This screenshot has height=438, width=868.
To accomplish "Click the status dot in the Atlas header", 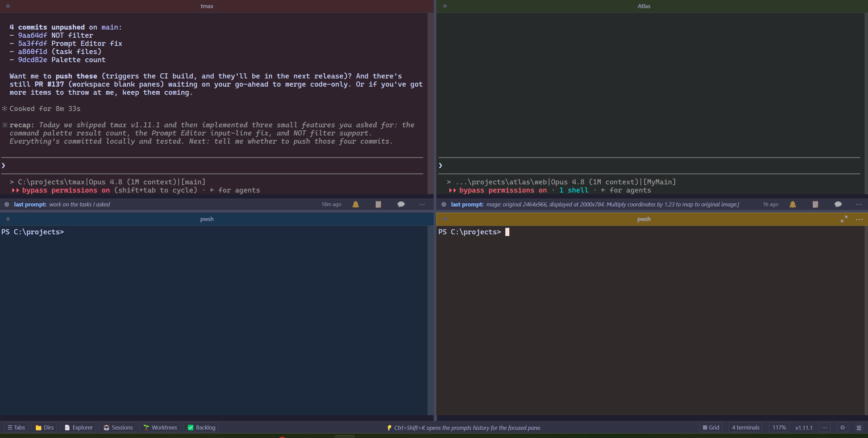I will 445,6.
